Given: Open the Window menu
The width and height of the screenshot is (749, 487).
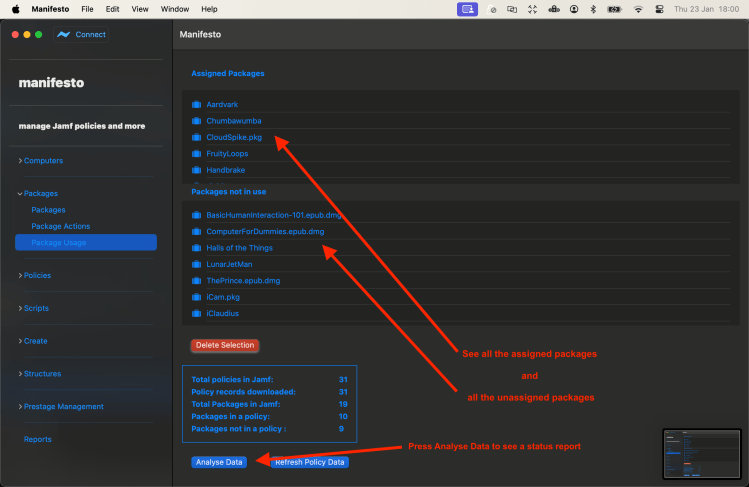Looking at the screenshot, I should pos(175,9).
